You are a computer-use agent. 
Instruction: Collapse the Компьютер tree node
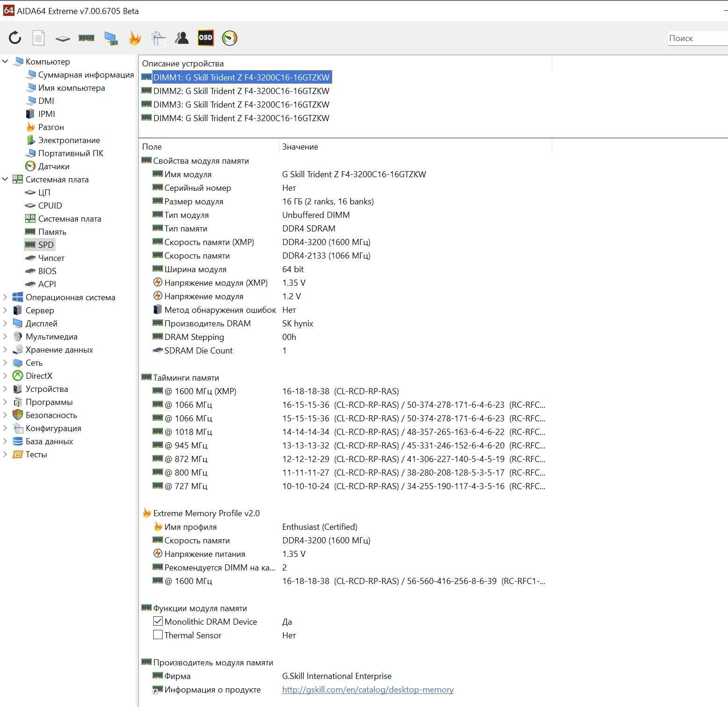click(x=6, y=61)
